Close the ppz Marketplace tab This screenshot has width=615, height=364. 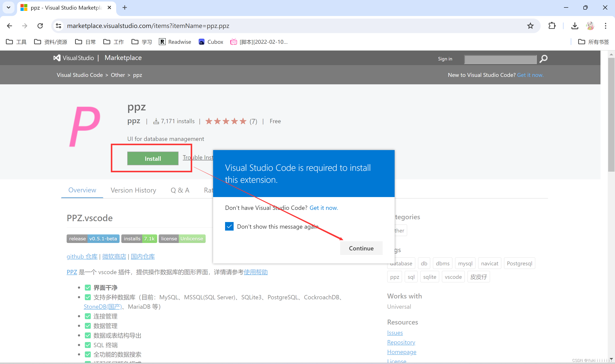coord(109,8)
